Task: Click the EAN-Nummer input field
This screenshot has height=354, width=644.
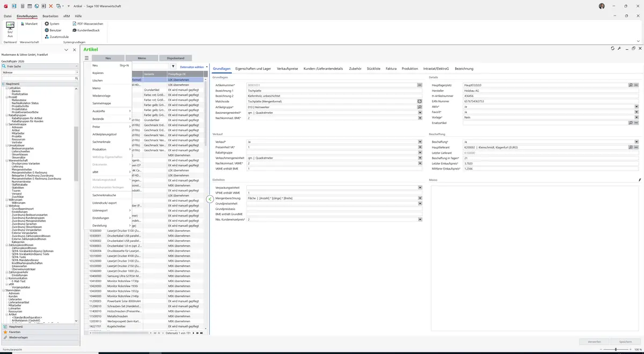Action: point(551,101)
